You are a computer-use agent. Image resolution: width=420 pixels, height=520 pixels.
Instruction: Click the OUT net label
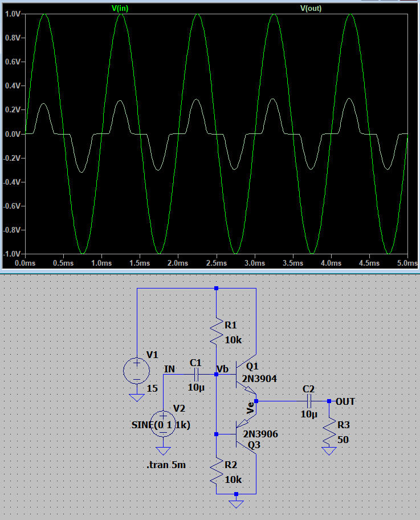pos(345,401)
